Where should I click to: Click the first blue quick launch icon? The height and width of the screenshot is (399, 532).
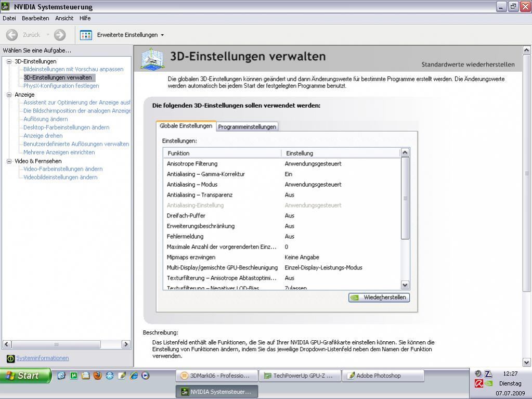[x=61, y=376]
